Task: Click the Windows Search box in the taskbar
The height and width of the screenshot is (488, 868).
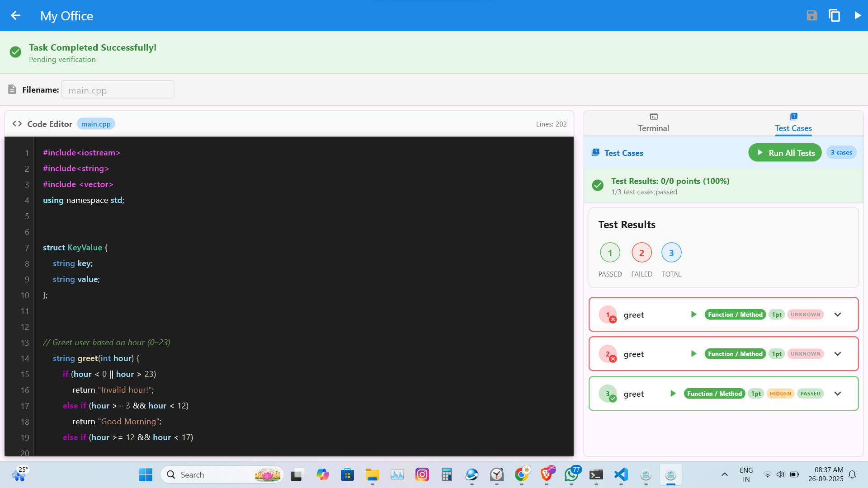Action: coord(222,474)
